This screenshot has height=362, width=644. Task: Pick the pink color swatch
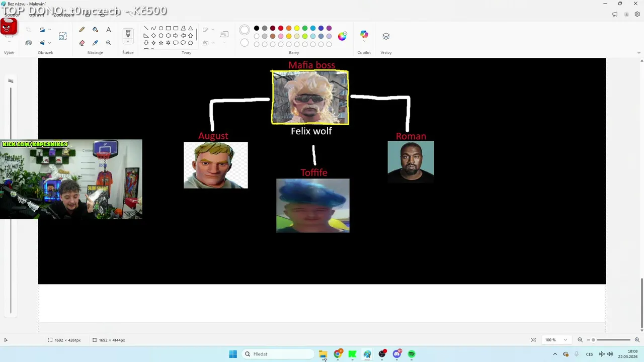(281, 36)
